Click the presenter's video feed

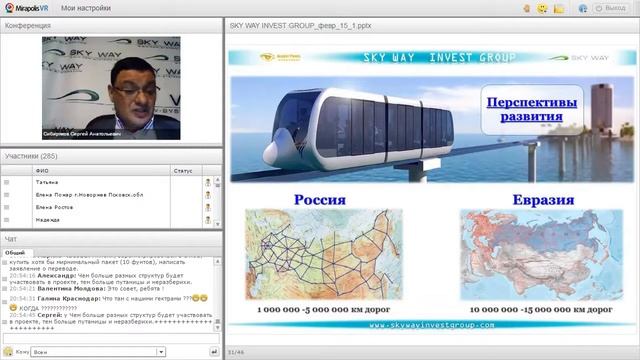coord(111,88)
